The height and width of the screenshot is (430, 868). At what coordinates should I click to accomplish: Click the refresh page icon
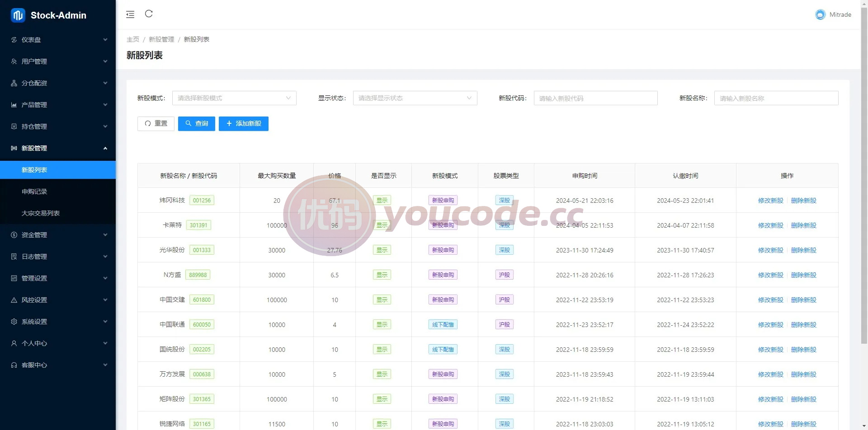point(149,14)
